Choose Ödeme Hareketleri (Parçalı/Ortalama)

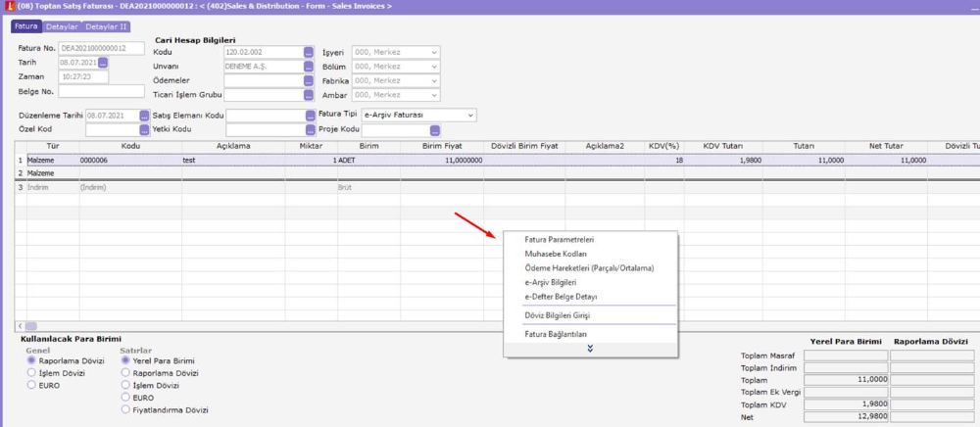click(589, 267)
